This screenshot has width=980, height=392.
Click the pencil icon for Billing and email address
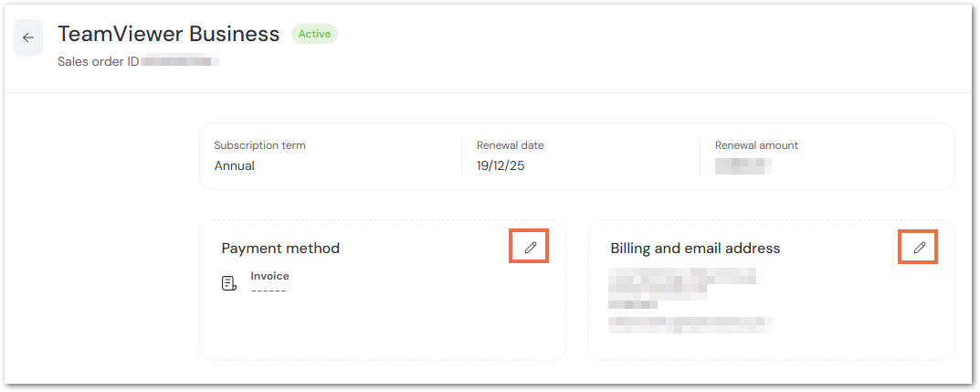tap(919, 248)
